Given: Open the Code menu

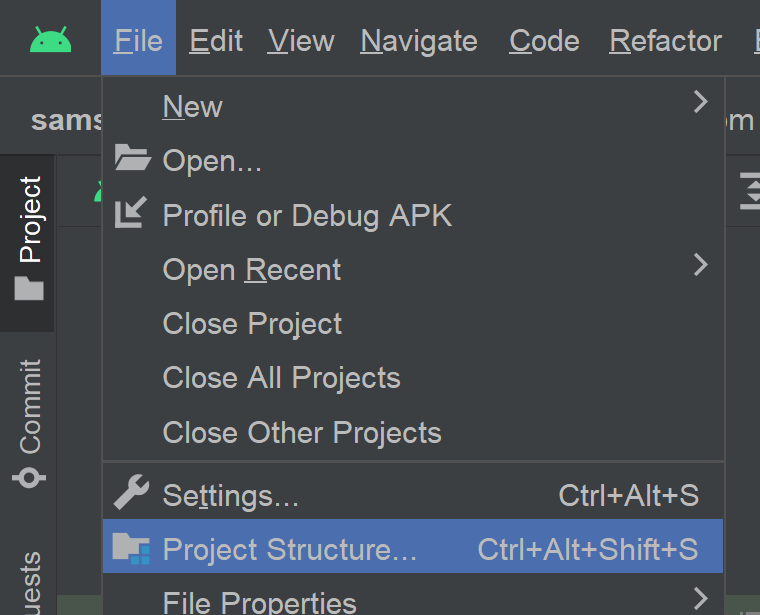Looking at the screenshot, I should [544, 41].
